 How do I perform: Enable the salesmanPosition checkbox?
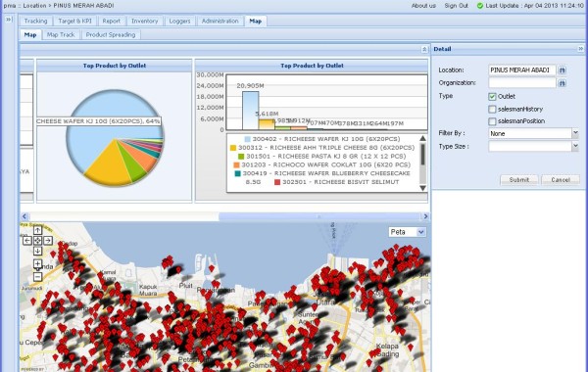click(492, 121)
